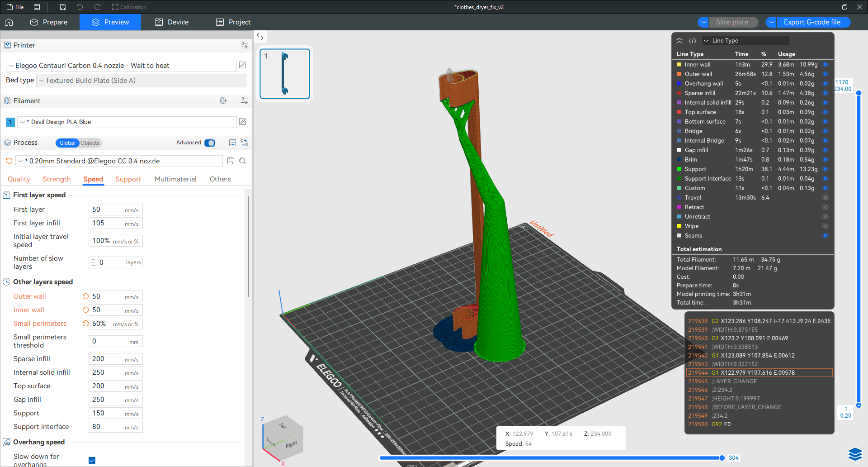Click filament color swatch number 1
This screenshot has height=467, width=868.
coord(10,122)
